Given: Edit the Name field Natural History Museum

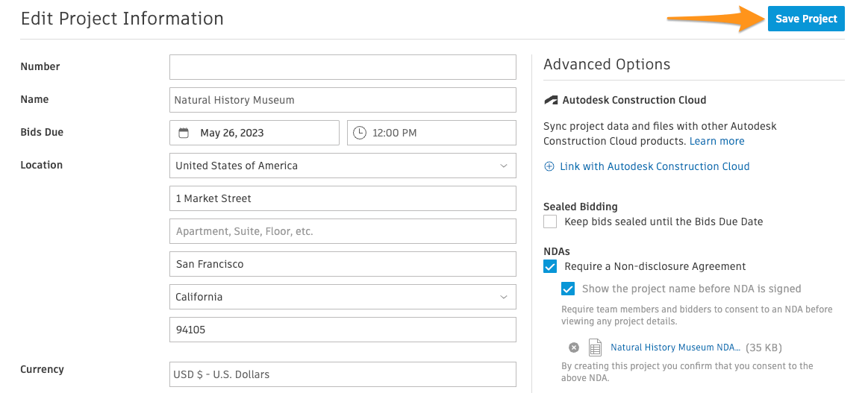Looking at the screenshot, I should (343, 100).
